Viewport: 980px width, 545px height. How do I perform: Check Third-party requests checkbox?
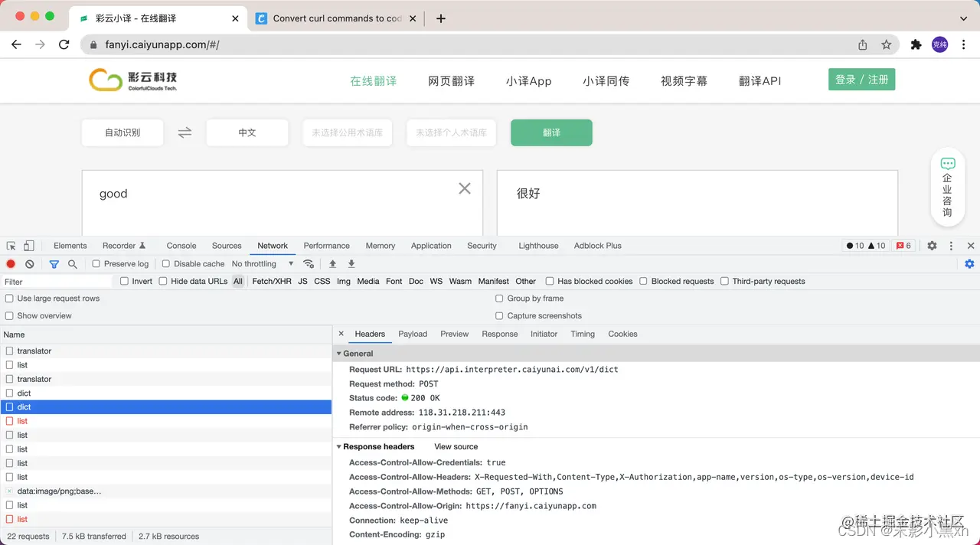coord(724,282)
